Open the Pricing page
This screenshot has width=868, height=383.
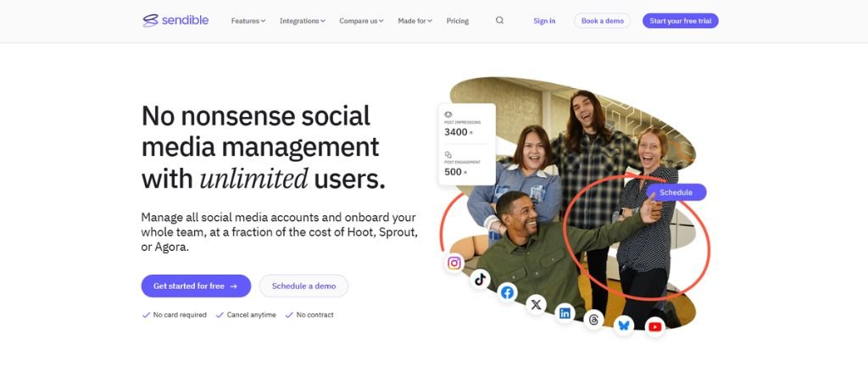(x=457, y=21)
